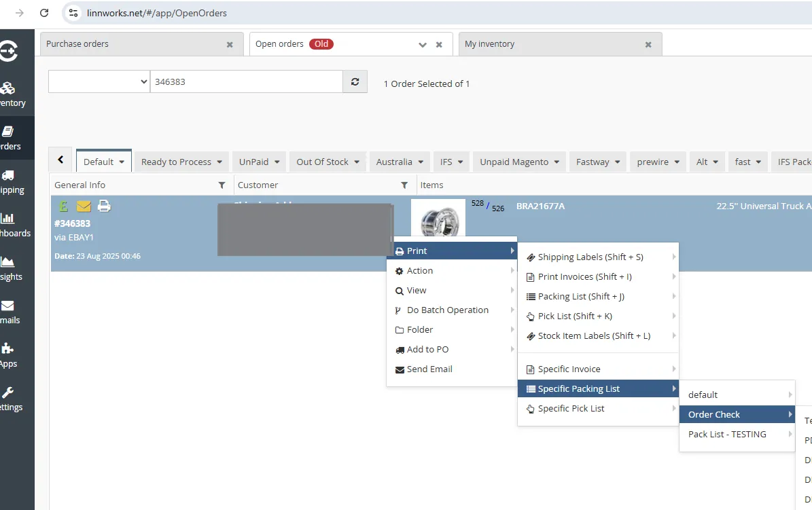Choose Packing List (Shift + J)

[598, 297]
